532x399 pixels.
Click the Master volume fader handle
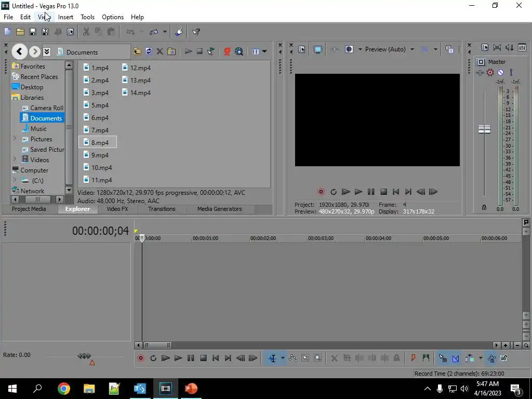point(485,129)
